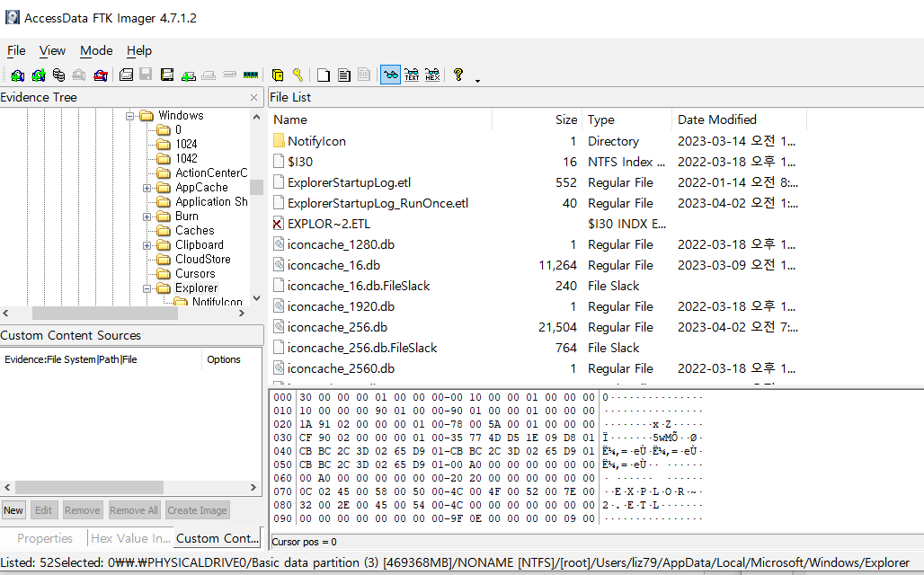
Task: Open the Help menu
Action: (x=139, y=50)
